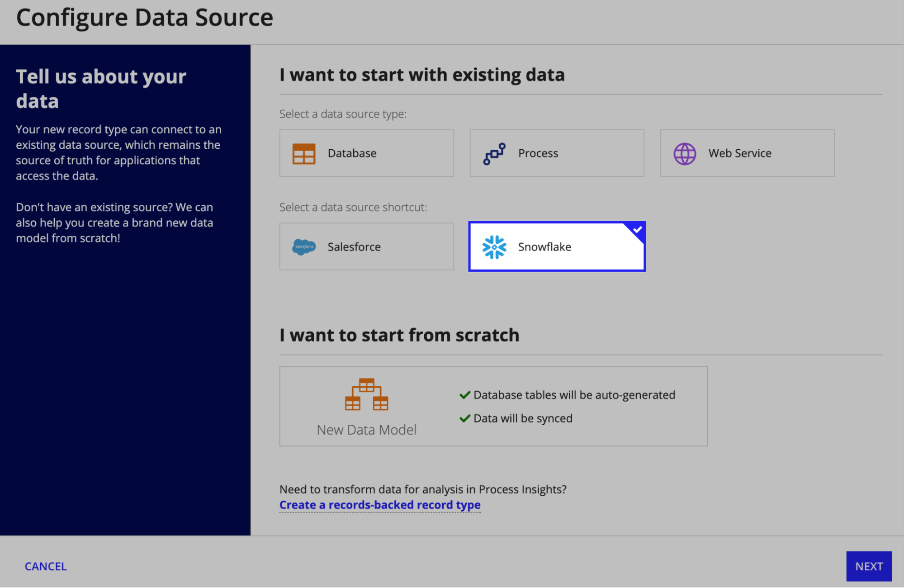Click 'Tell us about your data' sidebar heading
Viewport: 904px width, 588px height.
click(x=101, y=89)
